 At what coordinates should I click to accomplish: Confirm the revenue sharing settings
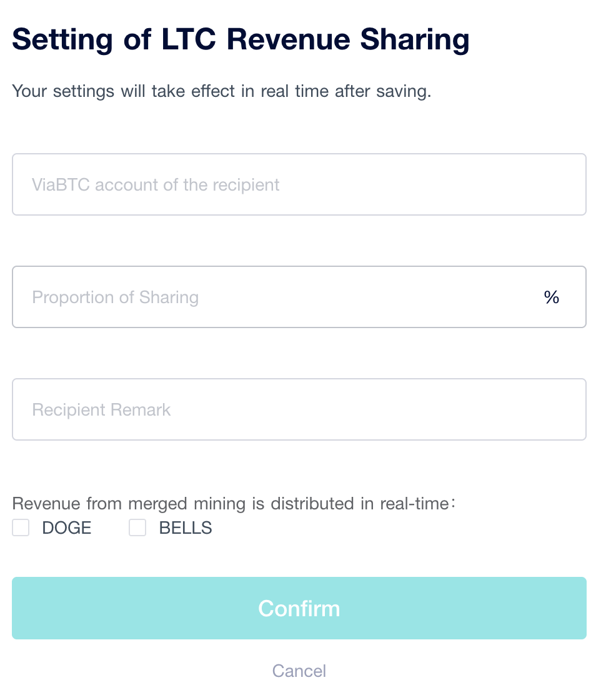click(x=299, y=608)
